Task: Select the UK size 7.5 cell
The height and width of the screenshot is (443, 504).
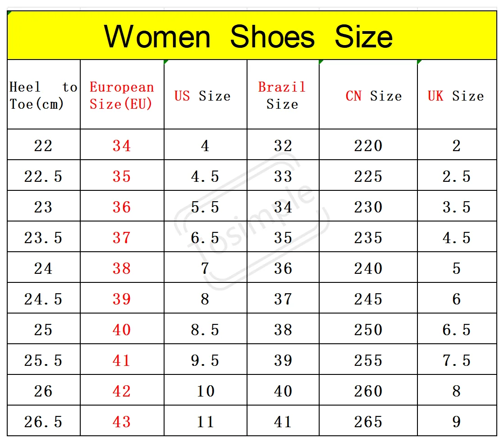Action: point(456,360)
